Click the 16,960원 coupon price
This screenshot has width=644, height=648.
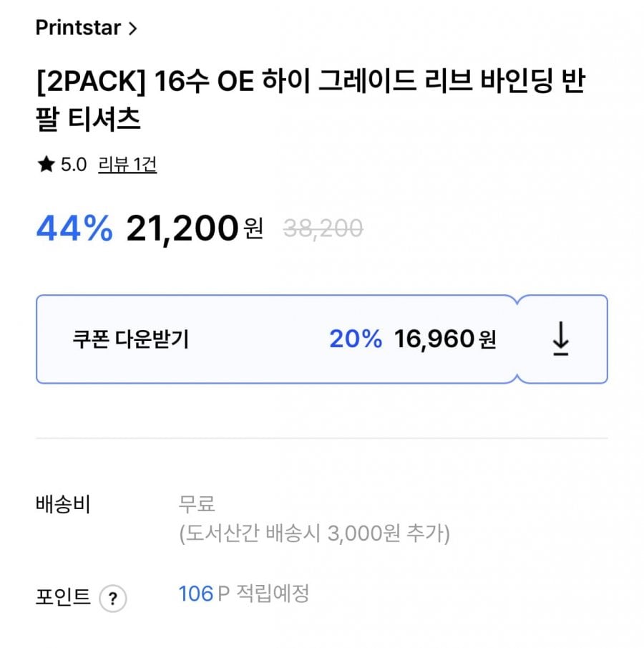tap(444, 339)
